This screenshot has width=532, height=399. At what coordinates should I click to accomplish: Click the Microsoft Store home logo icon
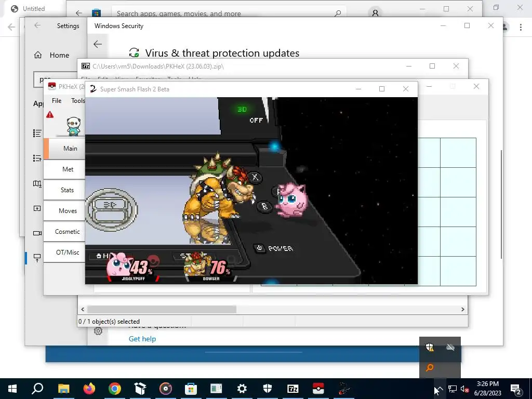pyautogui.click(x=96, y=13)
